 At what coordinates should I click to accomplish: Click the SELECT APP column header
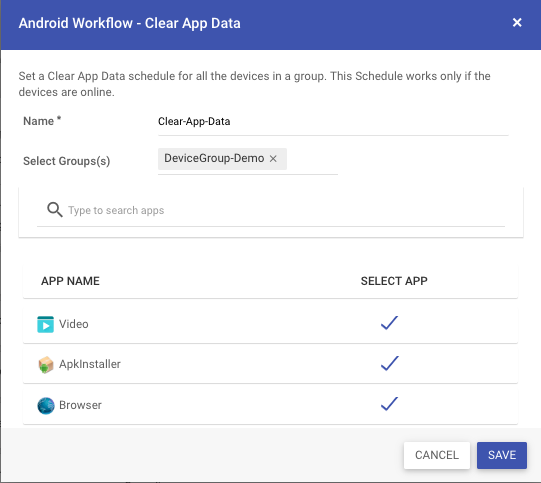(x=394, y=281)
